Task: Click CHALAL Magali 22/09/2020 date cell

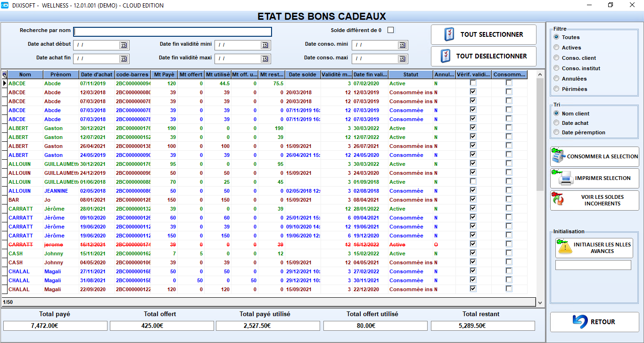Action: (x=97, y=289)
